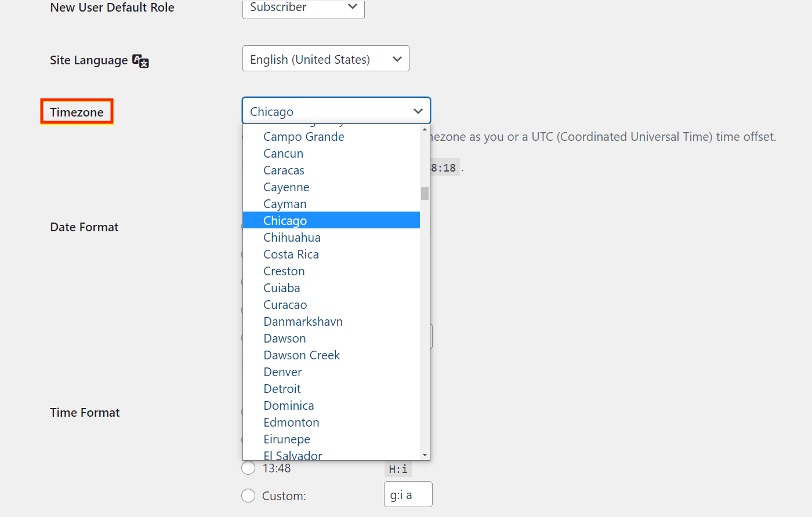Select the Custom time format radio
This screenshot has height=517, width=812.
click(x=248, y=496)
